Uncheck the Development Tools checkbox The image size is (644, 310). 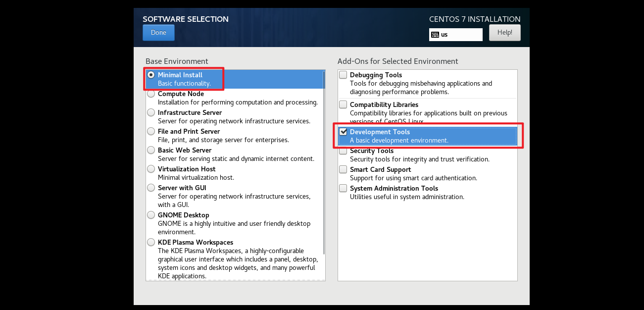[x=343, y=132]
